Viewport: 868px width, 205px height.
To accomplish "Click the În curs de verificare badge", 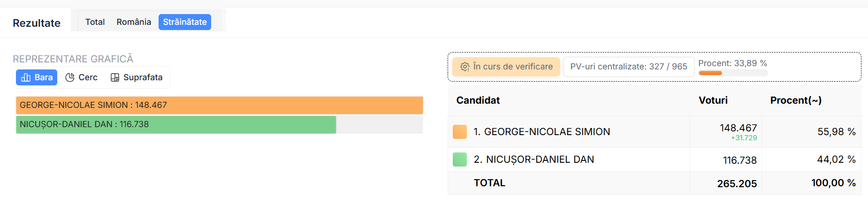I will [506, 67].
